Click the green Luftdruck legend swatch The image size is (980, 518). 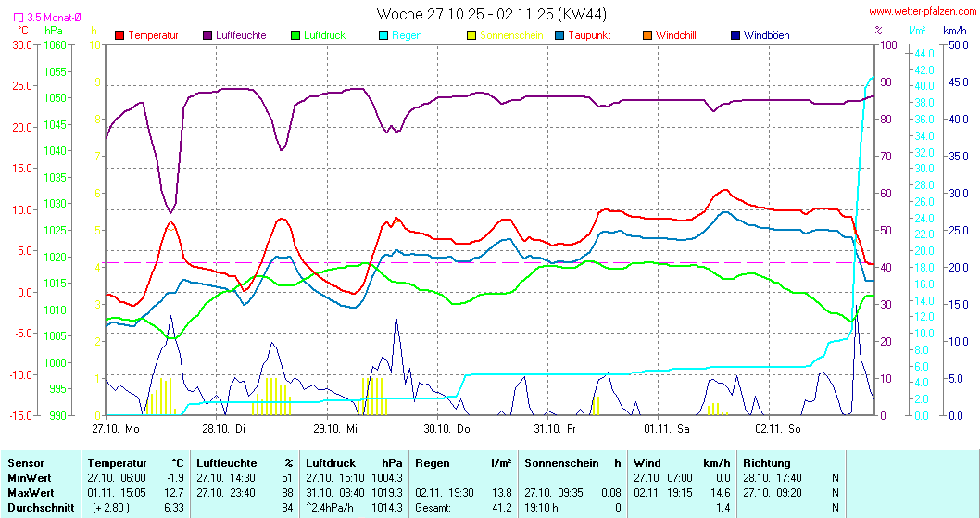(x=295, y=35)
